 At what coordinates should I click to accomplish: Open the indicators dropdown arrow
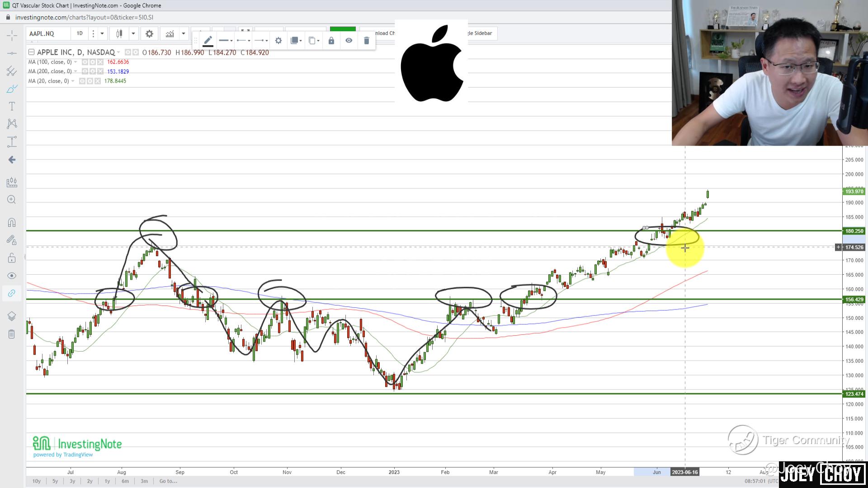(184, 33)
